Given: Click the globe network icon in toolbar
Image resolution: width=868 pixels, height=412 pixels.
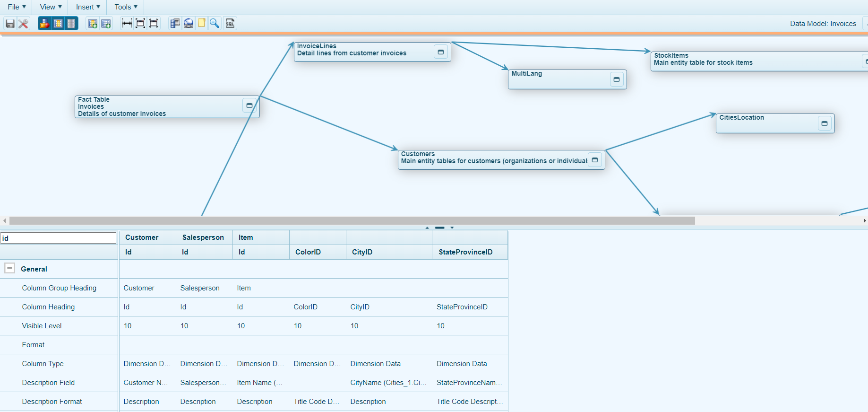Looking at the screenshot, I should coord(189,24).
